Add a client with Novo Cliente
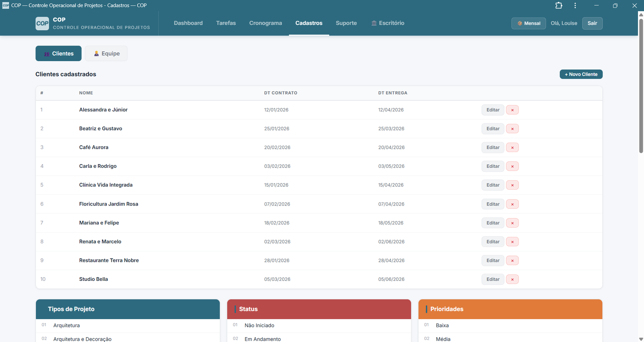Screen dimensions: 644x342 click(x=581, y=74)
